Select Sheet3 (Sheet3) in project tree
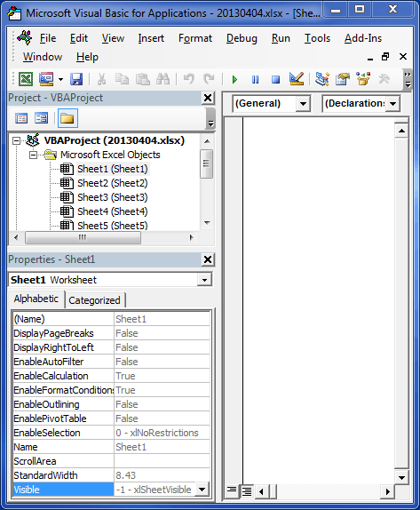This screenshot has height=510, width=420. click(x=113, y=197)
